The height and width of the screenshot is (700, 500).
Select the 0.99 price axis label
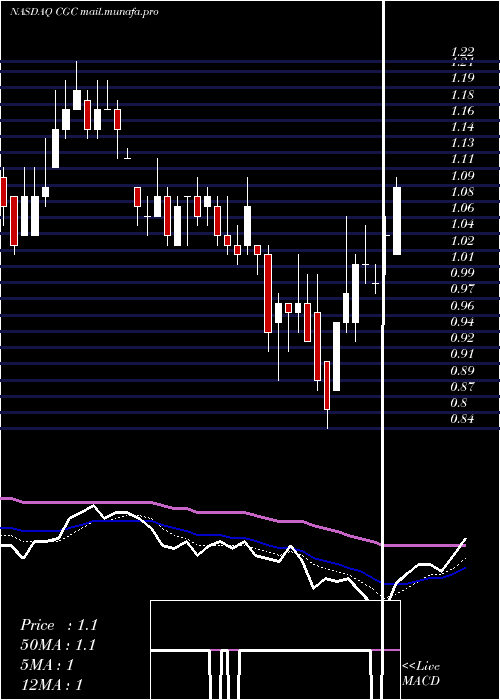point(462,272)
